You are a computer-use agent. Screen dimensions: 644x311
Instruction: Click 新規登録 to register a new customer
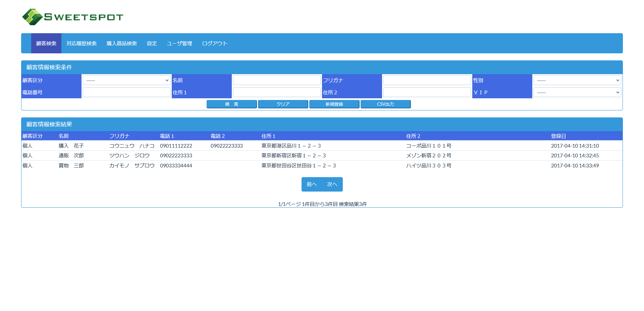click(334, 104)
